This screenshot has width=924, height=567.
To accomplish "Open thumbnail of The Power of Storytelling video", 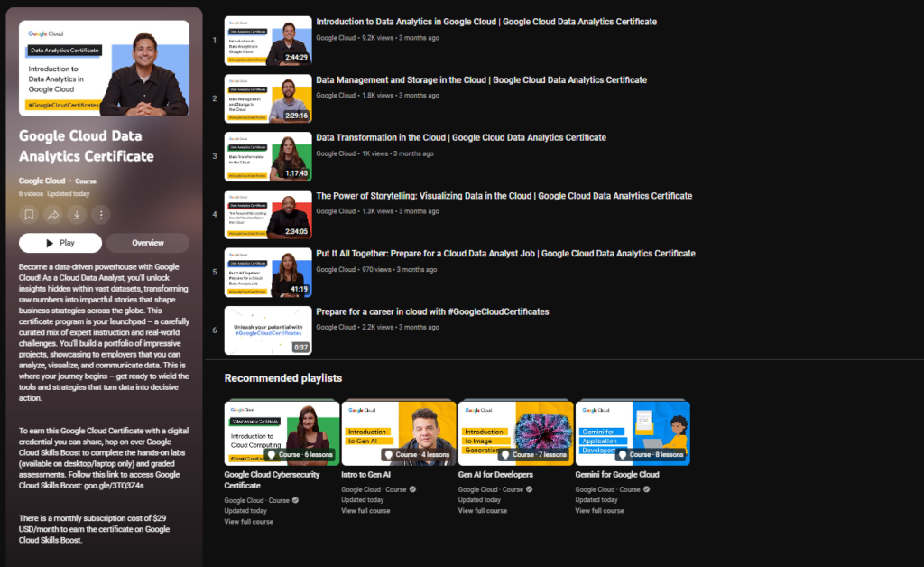I will tap(268, 215).
